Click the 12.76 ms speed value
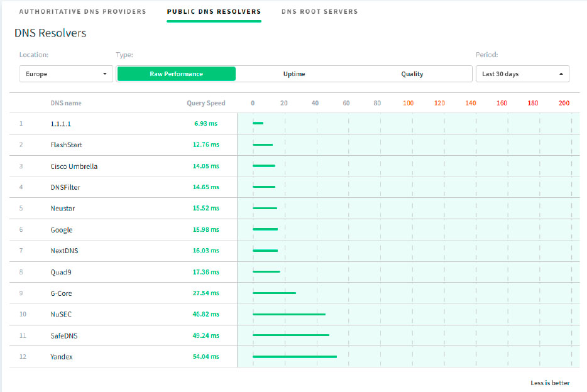This screenshot has height=392, width=587. tap(206, 144)
